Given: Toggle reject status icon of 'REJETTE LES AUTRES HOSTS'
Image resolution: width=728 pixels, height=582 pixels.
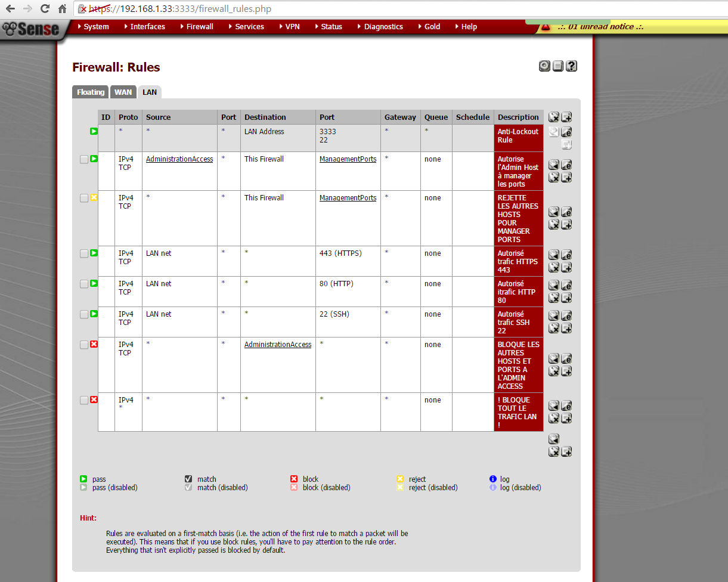Looking at the screenshot, I should (x=94, y=198).
